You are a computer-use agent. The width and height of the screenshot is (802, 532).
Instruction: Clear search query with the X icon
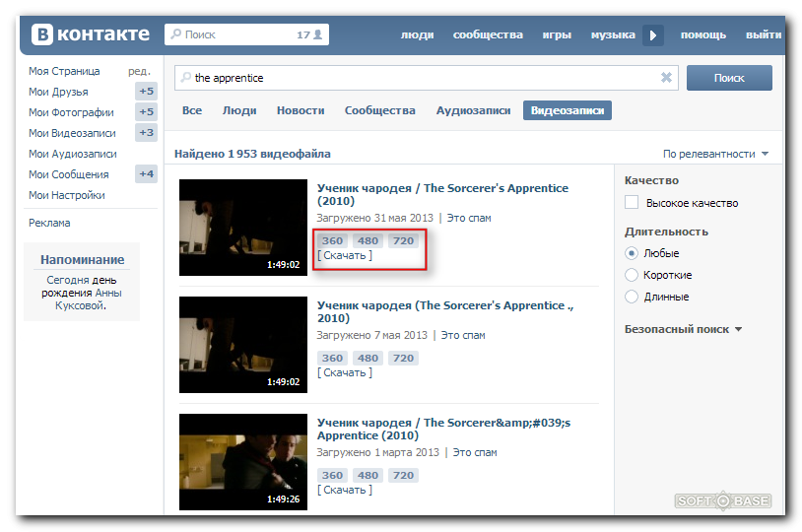pos(666,77)
